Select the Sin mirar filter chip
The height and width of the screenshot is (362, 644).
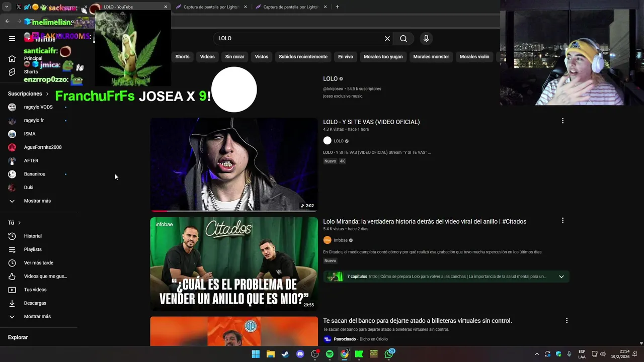[x=234, y=57]
